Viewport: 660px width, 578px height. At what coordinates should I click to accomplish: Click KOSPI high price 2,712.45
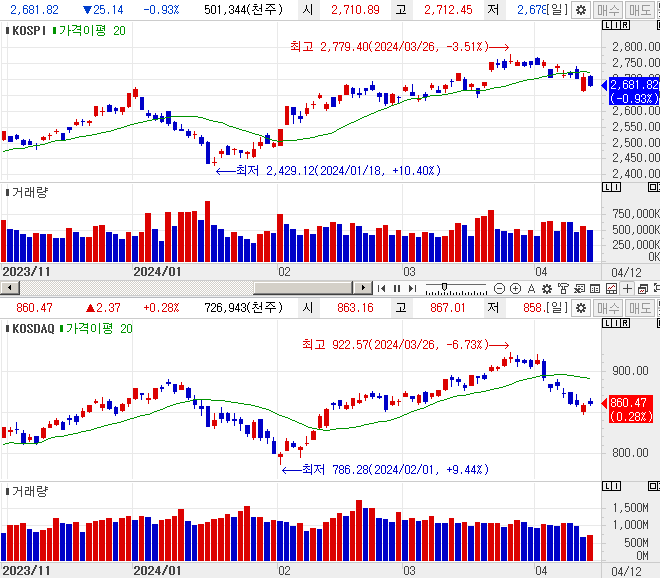click(448, 10)
